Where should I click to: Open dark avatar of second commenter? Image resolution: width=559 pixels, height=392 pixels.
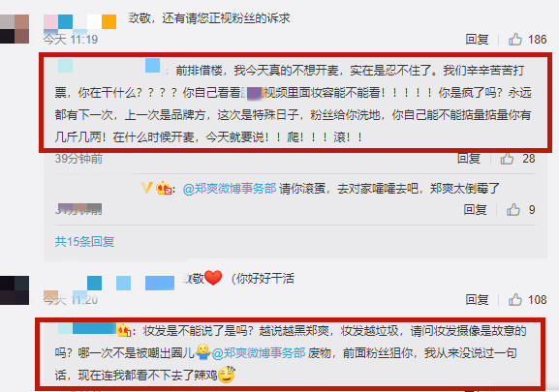coord(15,290)
